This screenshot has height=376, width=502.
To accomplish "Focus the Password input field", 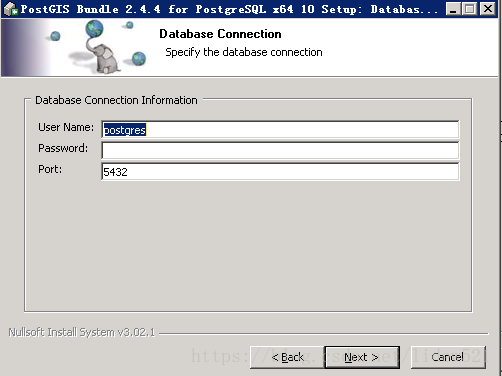I will [280, 150].
